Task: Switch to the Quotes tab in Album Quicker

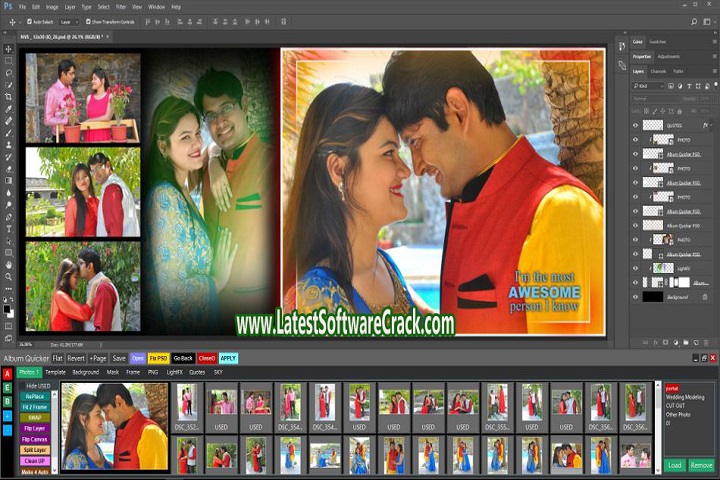Action: coord(197,372)
